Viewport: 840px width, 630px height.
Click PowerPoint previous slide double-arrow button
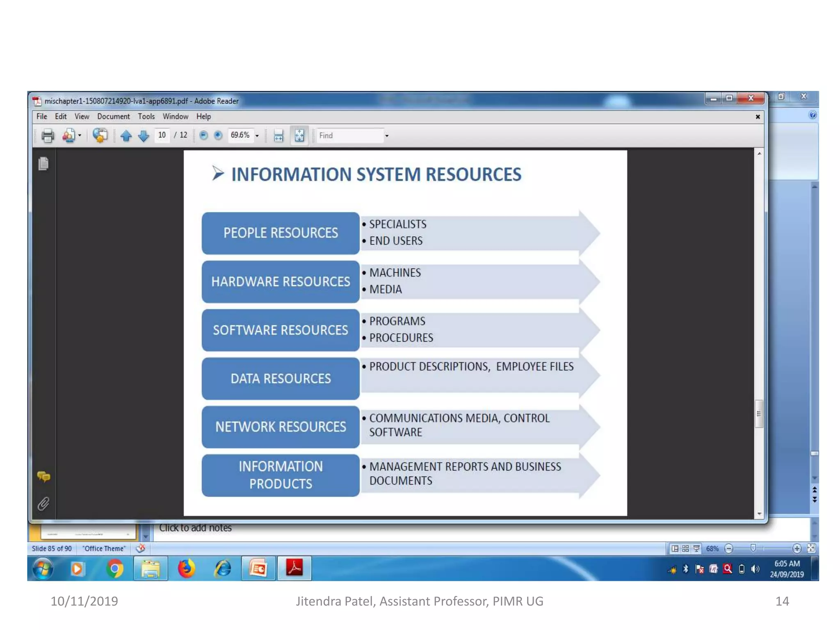pyautogui.click(x=815, y=489)
